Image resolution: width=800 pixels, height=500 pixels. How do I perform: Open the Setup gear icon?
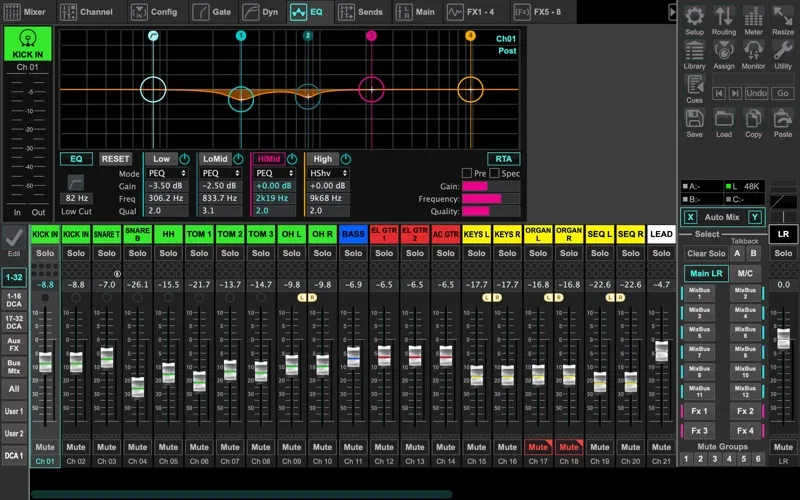click(694, 20)
